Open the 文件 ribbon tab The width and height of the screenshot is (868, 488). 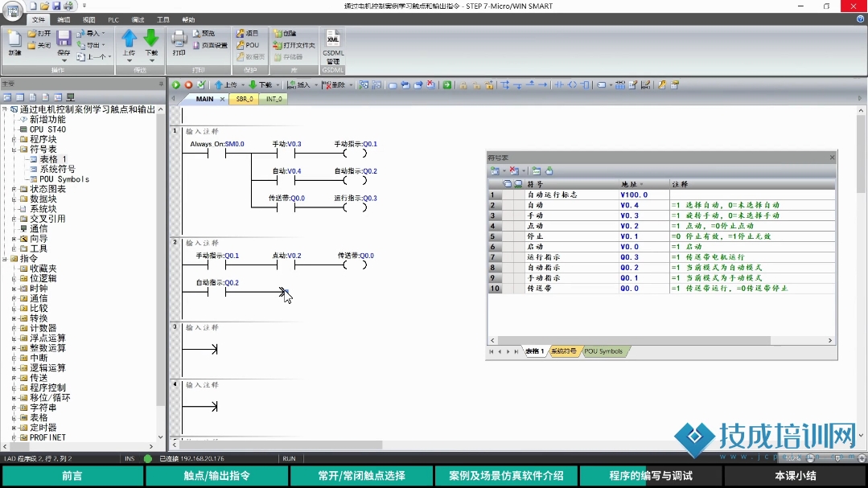[x=38, y=19]
